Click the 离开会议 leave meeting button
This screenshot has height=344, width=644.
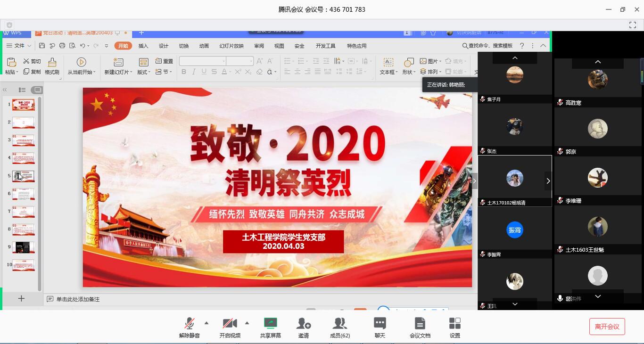[607, 327]
